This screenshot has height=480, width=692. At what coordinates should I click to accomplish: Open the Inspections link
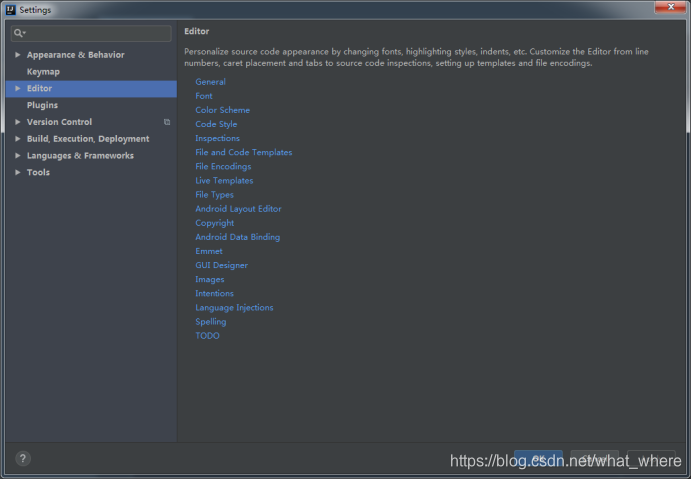(x=217, y=139)
